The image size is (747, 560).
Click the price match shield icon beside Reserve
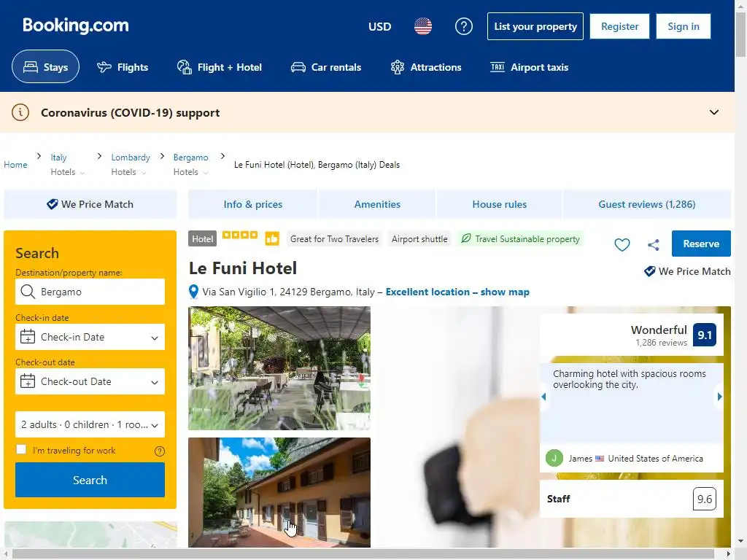coord(650,271)
